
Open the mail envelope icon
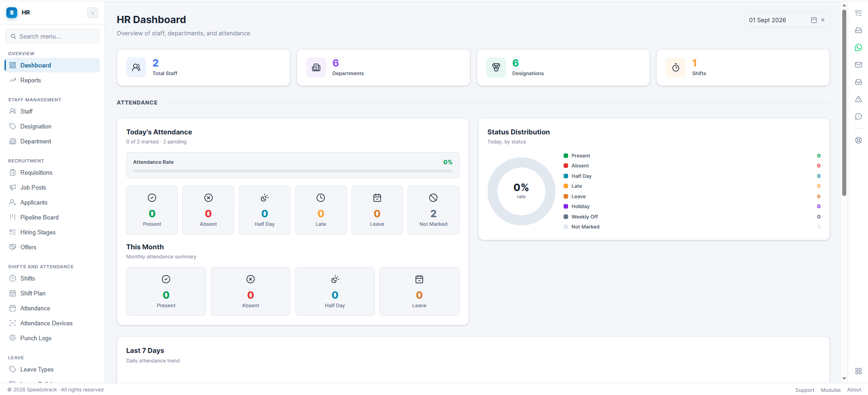pyautogui.click(x=858, y=65)
